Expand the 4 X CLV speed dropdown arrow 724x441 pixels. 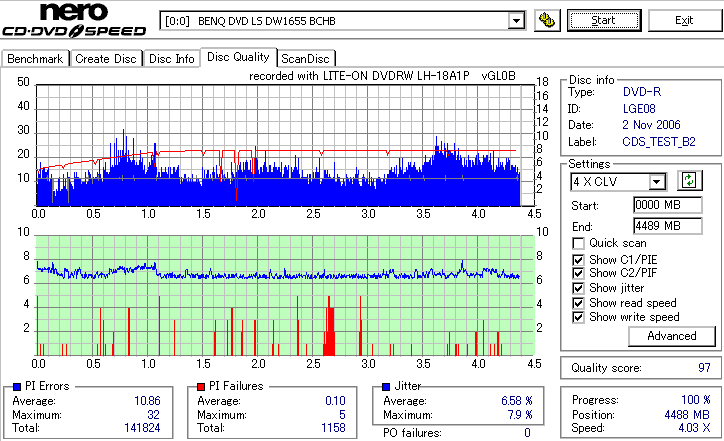click(657, 182)
